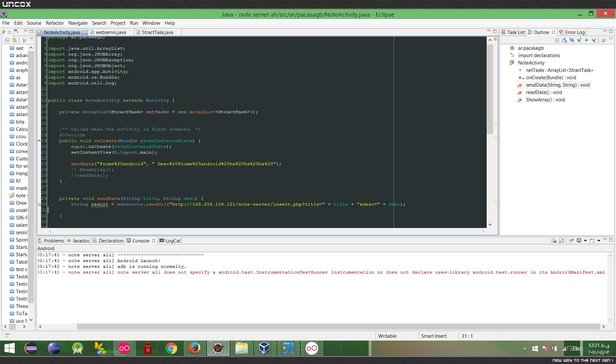Collapse all in Package Explorer
Viewport: 616px width, 364px height.
(7, 40)
